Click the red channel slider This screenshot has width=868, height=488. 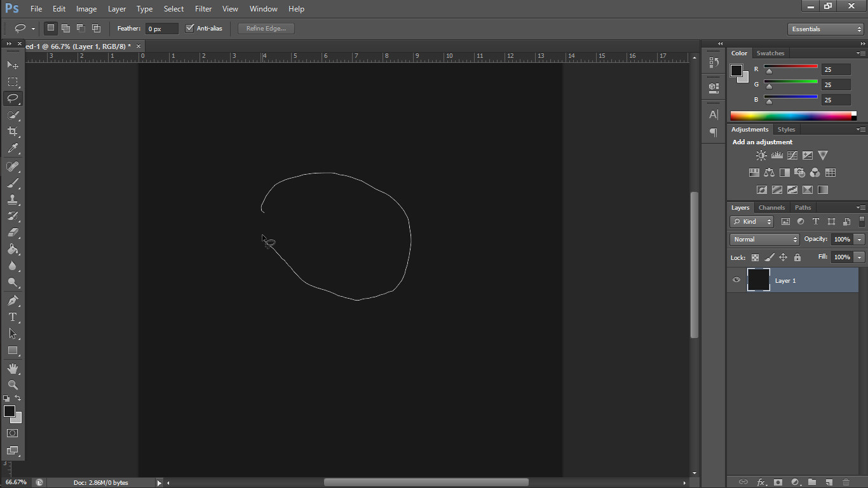[791, 67]
